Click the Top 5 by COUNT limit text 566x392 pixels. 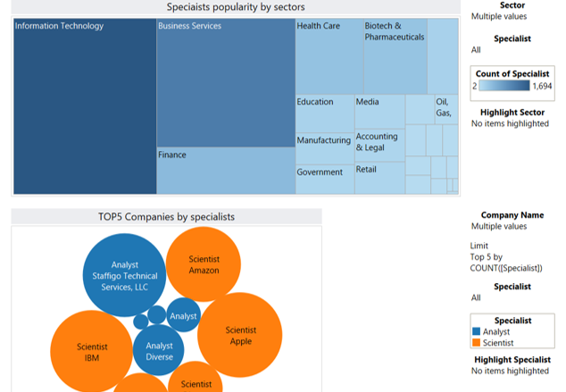506,263
